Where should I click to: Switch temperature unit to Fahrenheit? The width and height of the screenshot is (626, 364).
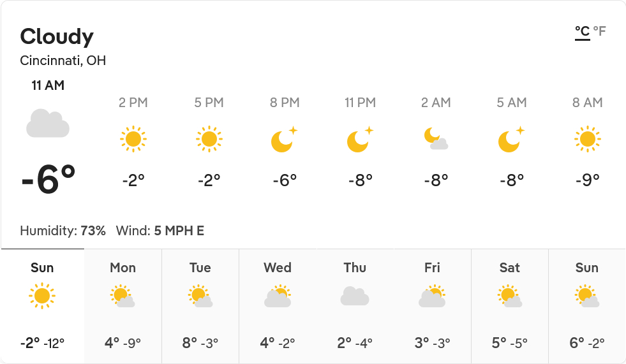point(599,31)
